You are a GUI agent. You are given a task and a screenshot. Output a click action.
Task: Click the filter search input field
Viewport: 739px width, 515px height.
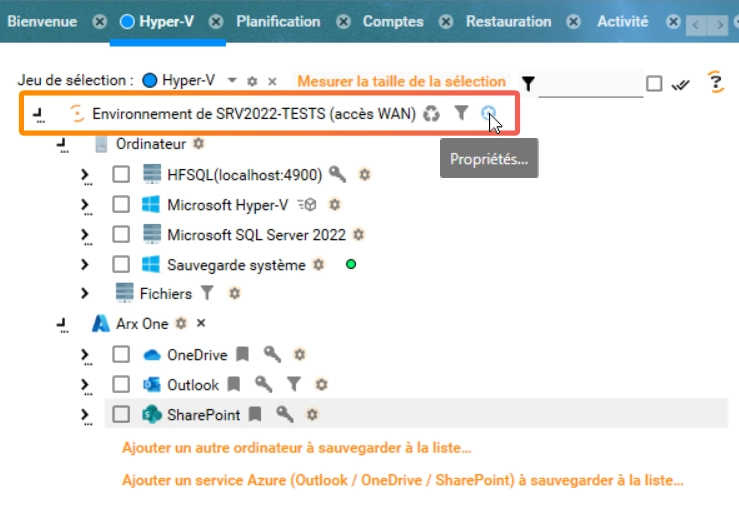click(x=590, y=84)
